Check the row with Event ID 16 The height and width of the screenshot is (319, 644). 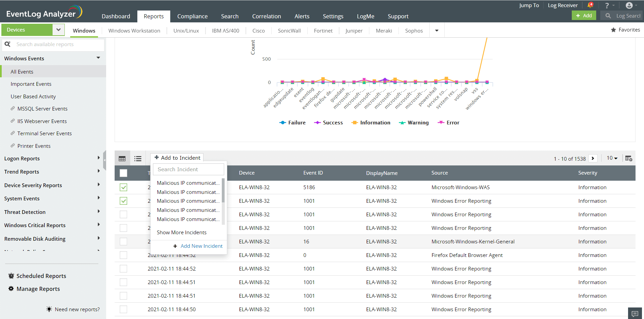pos(123,241)
